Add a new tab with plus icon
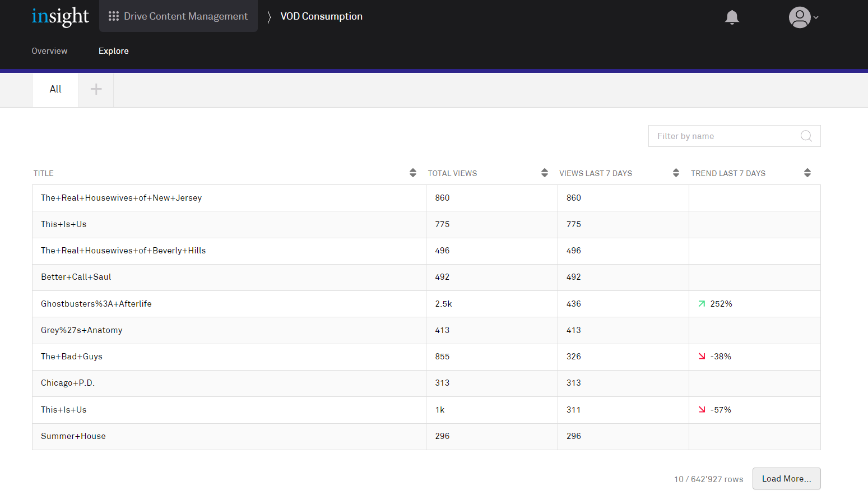868x504 pixels. (x=96, y=89)
